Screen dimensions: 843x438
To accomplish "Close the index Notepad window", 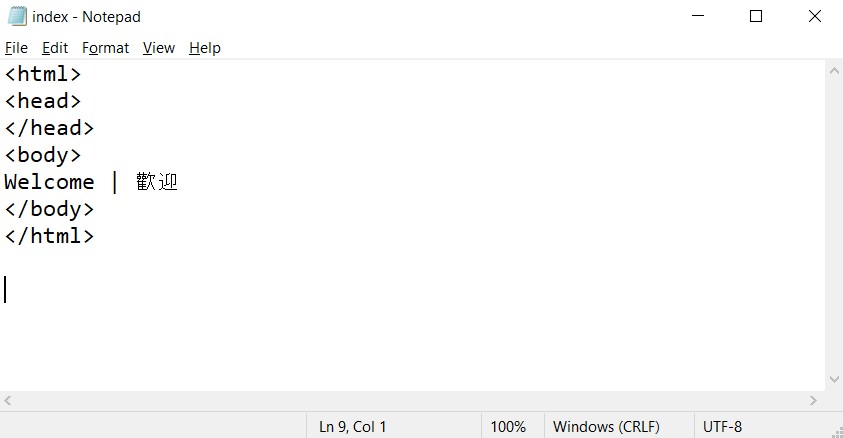I will point(815,16).
